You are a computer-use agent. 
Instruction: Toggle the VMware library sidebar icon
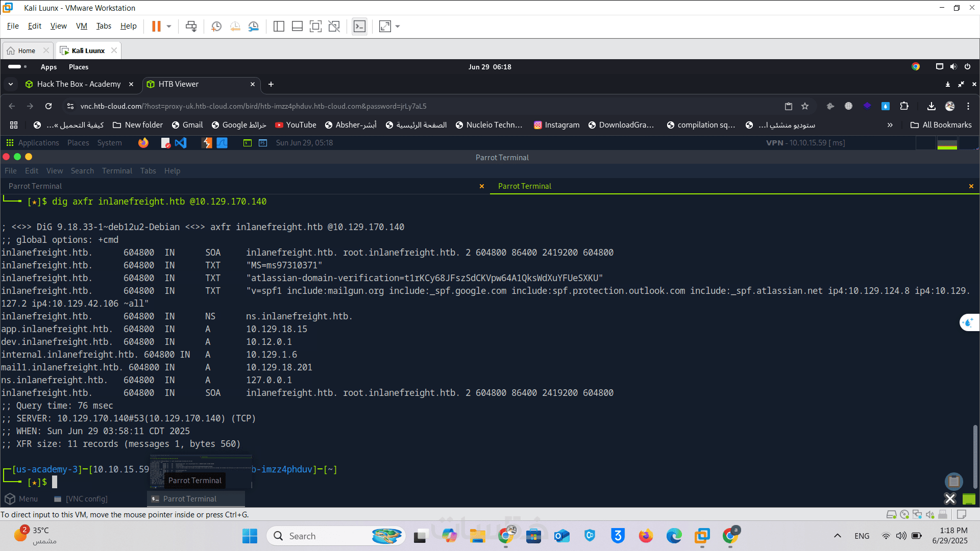(x=279, y=26)
